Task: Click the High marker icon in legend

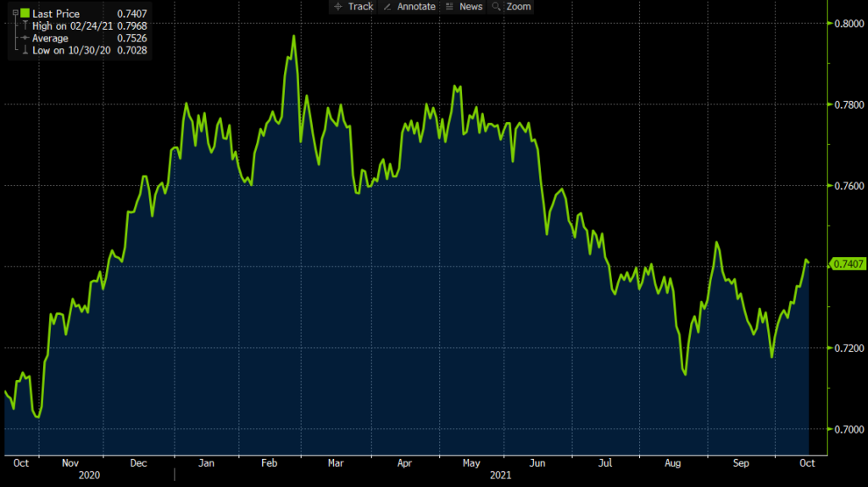Action: 25,26
